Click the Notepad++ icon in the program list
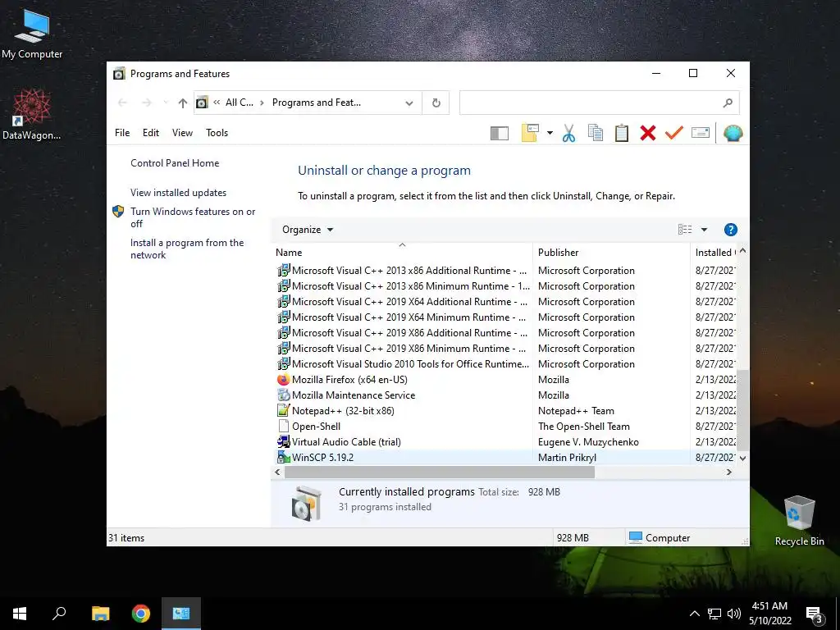 tap(283, 411)
